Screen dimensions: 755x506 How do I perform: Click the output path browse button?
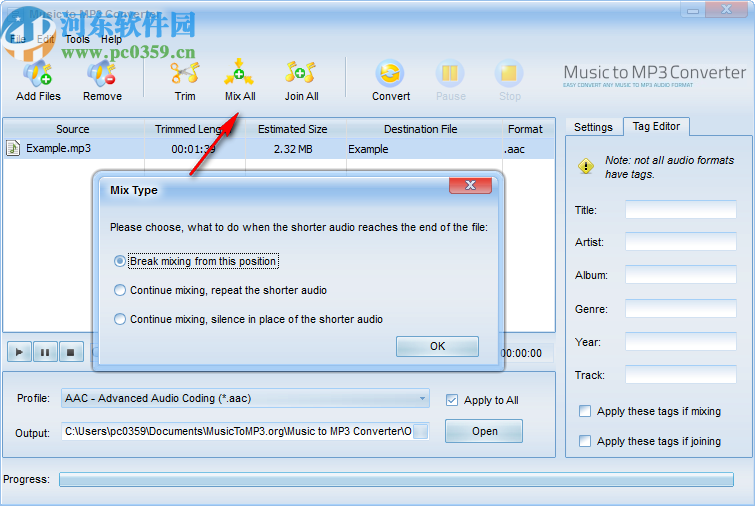(420, 431)
